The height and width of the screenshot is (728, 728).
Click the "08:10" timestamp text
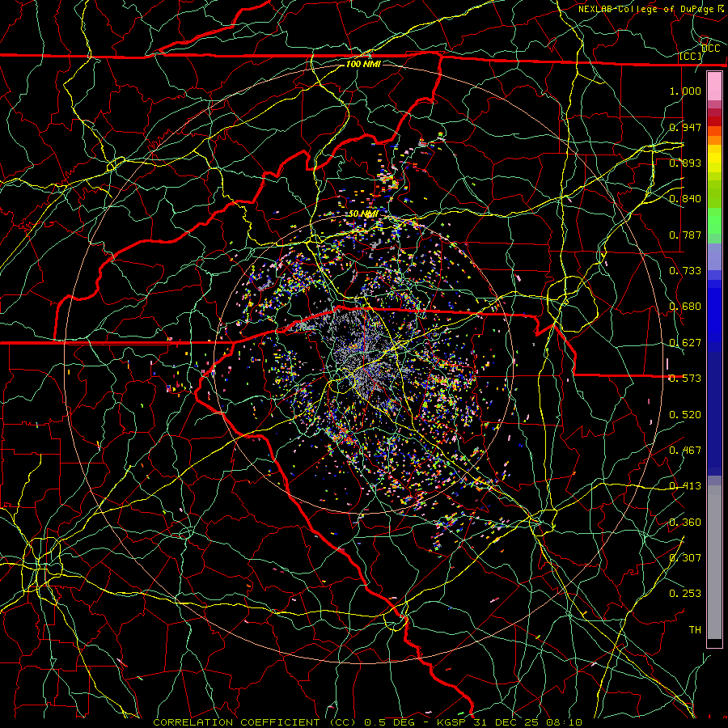[x=564, y=722]
